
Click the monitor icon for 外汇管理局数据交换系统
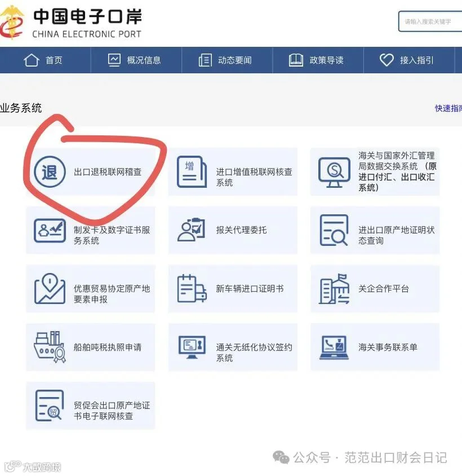coord(334,172)
